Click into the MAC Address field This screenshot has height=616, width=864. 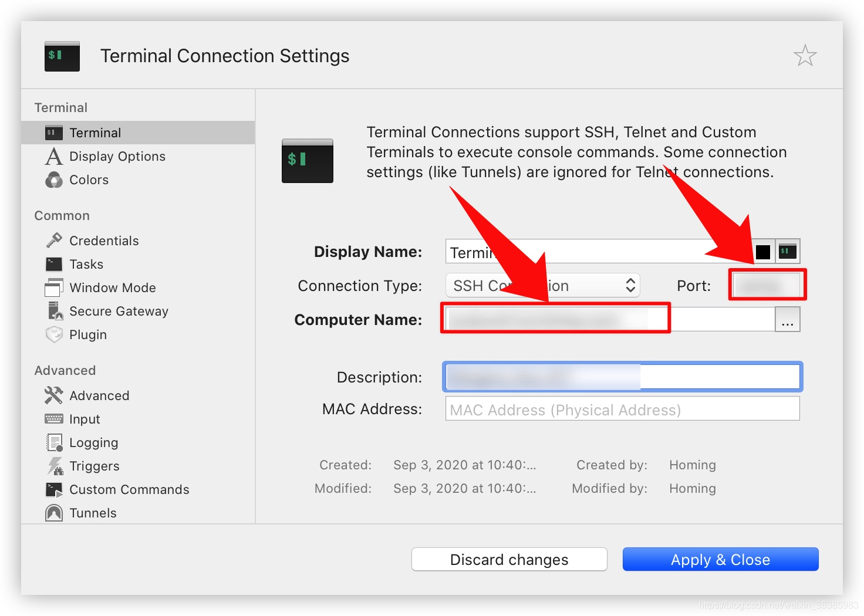pos(622,409)
